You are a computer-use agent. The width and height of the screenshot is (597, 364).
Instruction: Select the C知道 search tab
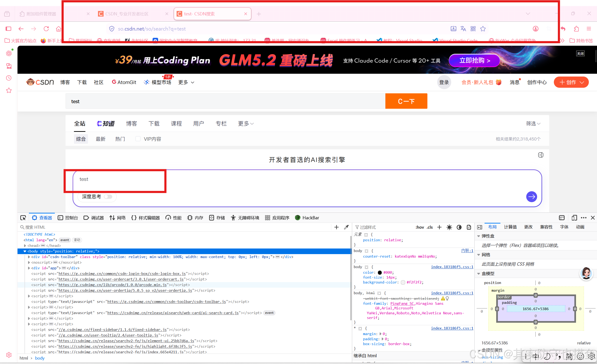pos(106,124)
